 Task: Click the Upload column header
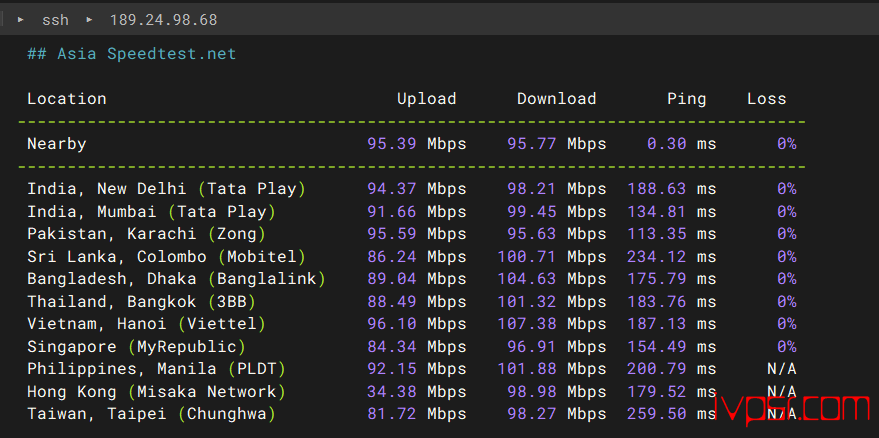pyautogui.click(x=427, y=99)
